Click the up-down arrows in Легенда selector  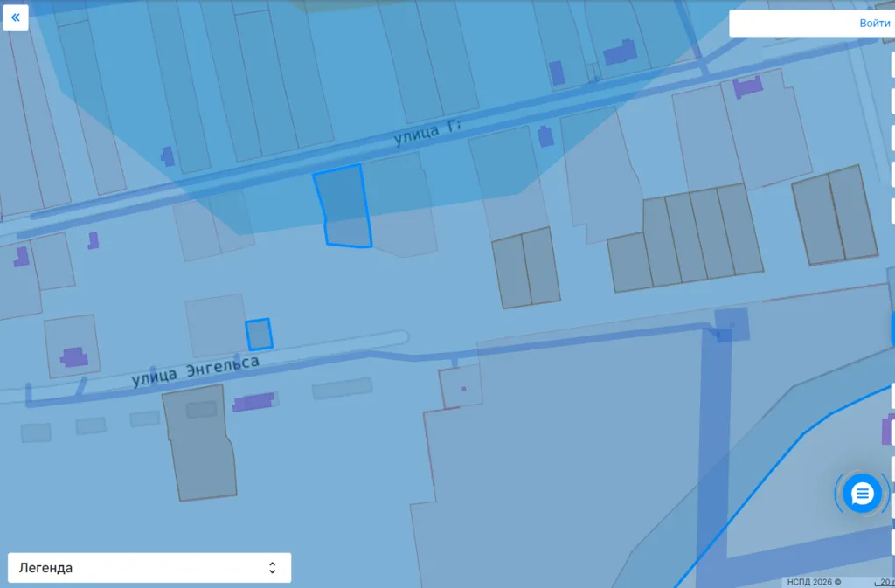272,568
